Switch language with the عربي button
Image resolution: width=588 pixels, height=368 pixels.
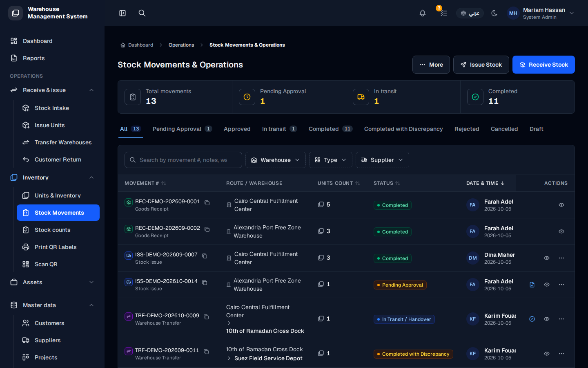[470, 13]
